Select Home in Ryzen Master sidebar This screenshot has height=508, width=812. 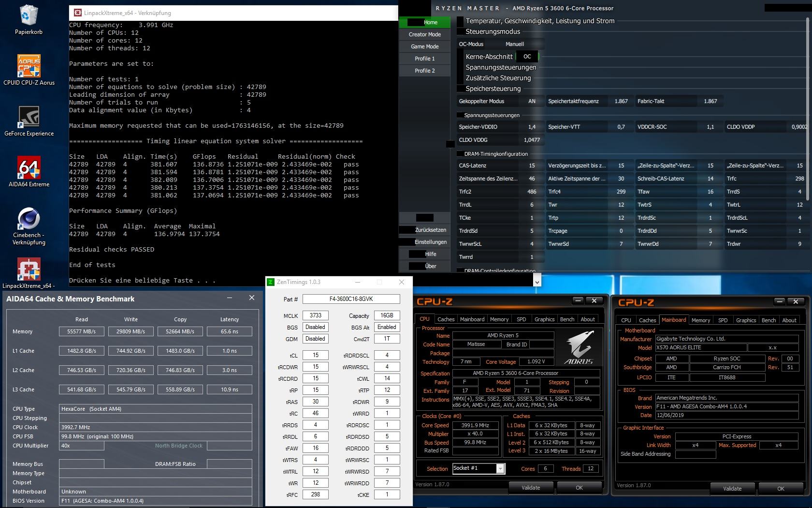point(425,22)
